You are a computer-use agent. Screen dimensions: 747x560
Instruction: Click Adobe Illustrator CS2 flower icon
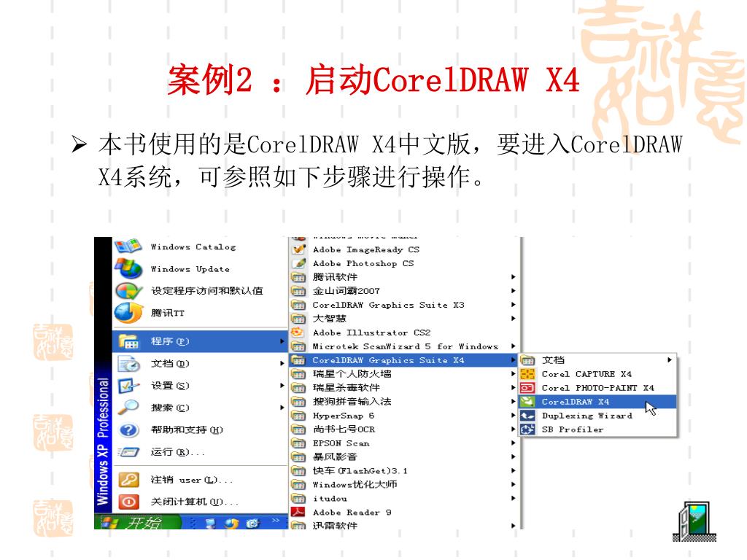pos(298,332)
